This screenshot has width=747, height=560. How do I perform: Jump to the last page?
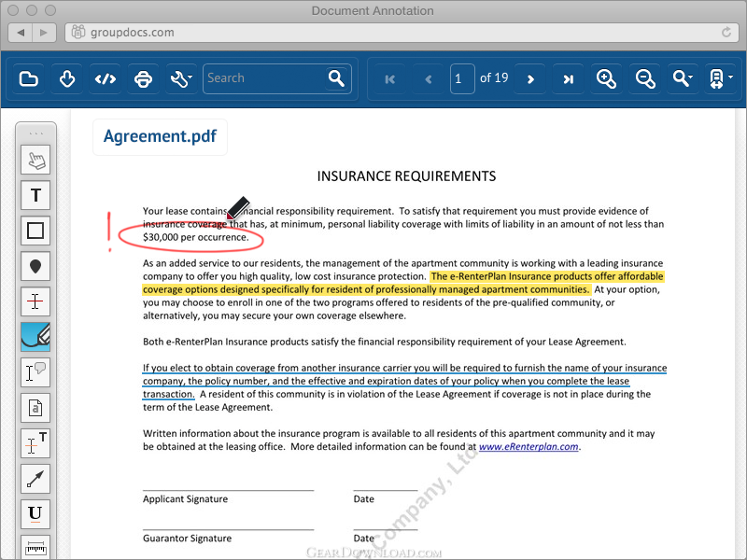point(568,79)
